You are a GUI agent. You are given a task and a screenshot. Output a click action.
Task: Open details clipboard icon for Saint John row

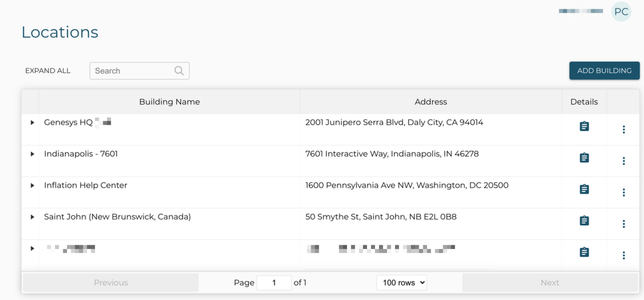[x=584, y=221]
